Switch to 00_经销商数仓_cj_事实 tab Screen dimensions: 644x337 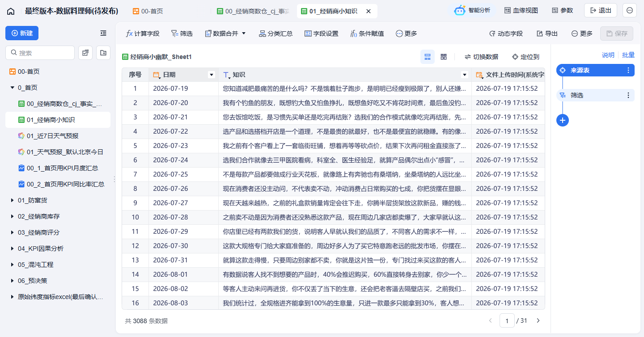(253, 11)
